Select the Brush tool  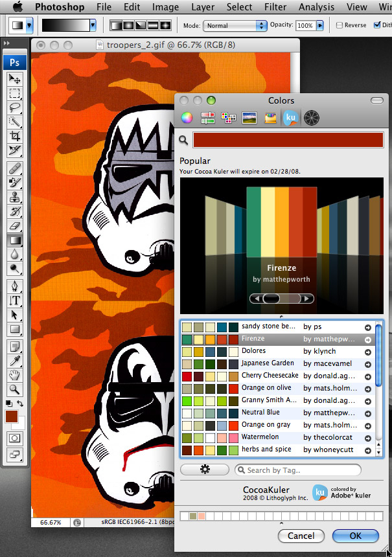click(x=14, y=183)
